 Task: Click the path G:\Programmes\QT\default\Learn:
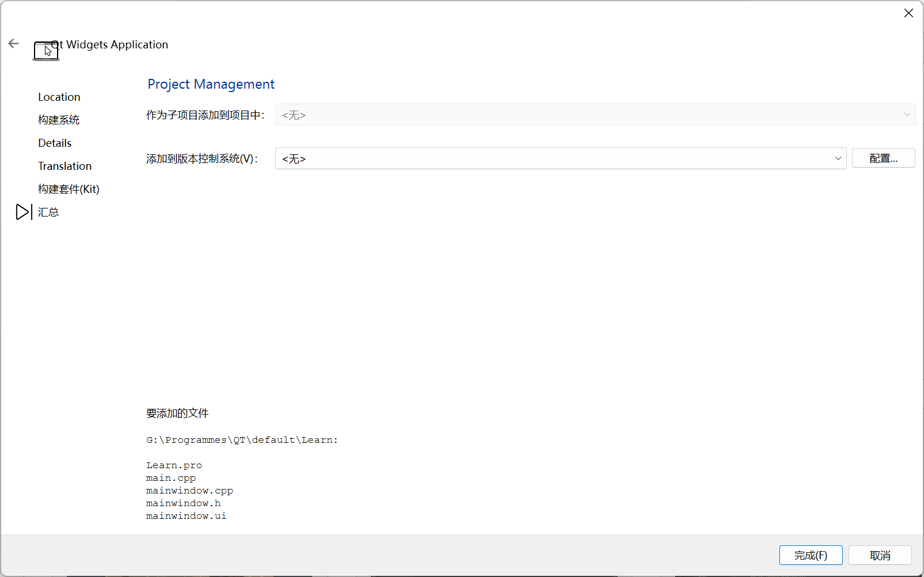coord(242,440)
